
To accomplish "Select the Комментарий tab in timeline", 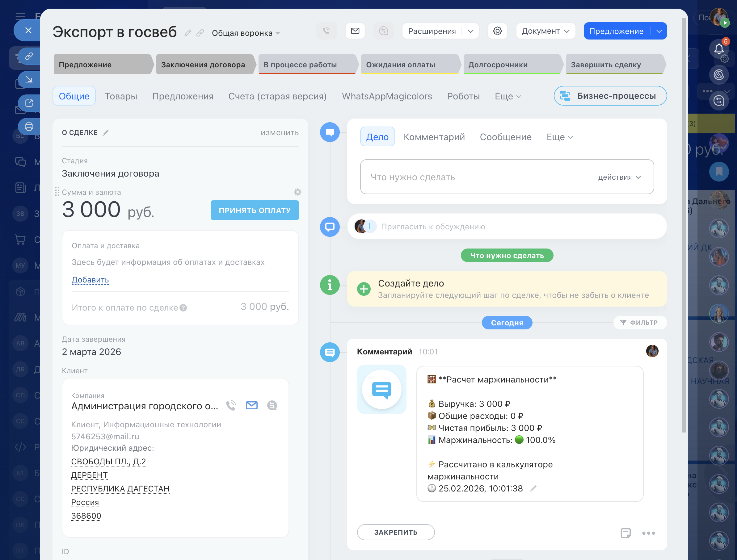I will pos(434,137).
